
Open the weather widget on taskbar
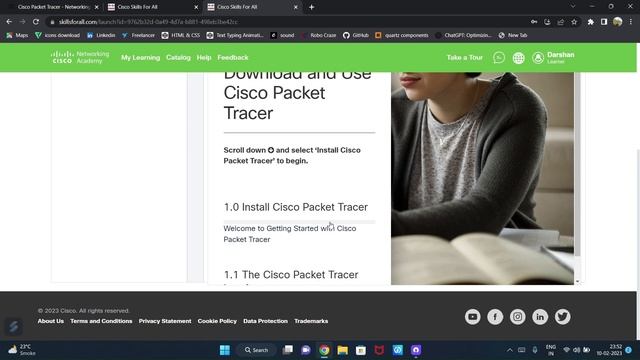point(22,350)
